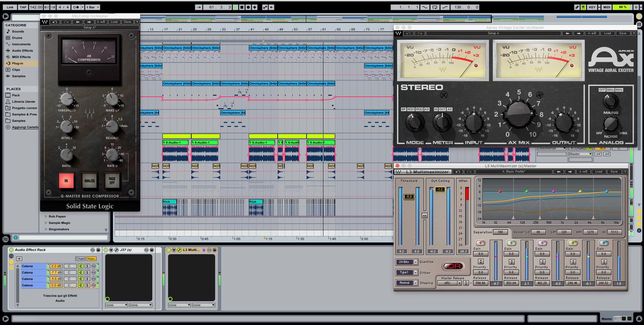Click the Redo arrow in SSLComp toolbar

tap(67, 22)
